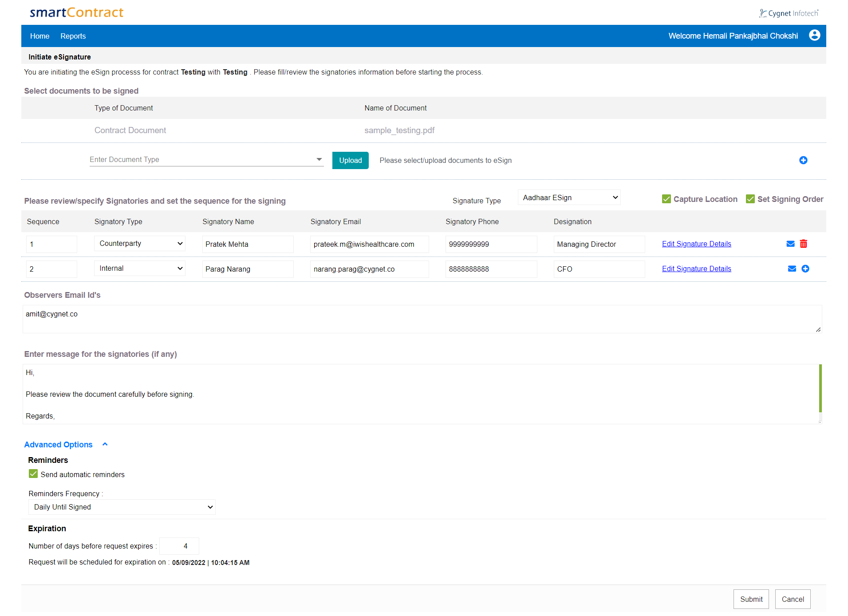Click the sample_testing.pdf document name

point(399,130)
